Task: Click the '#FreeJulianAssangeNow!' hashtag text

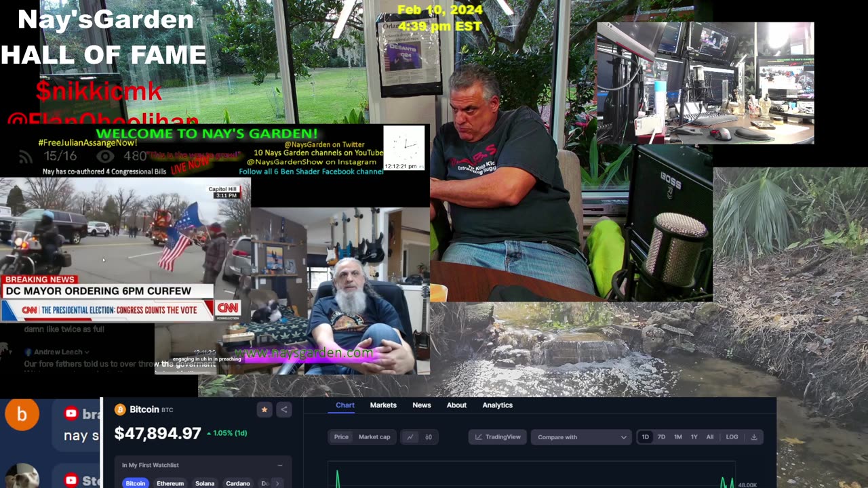Action: (87, 143)
